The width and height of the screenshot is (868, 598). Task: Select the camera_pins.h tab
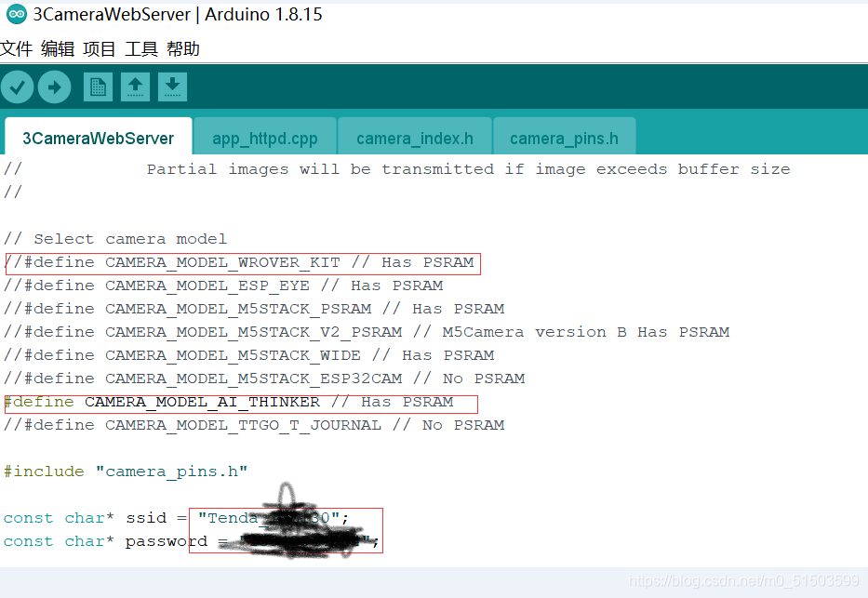click(565, 138)
